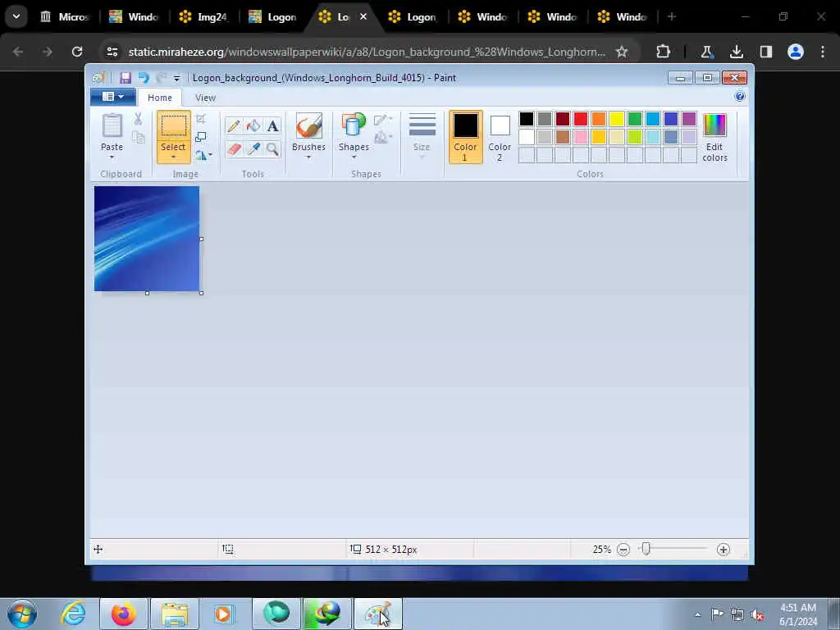Open Windows Media Player from taskbar

[x=223, y=614]
